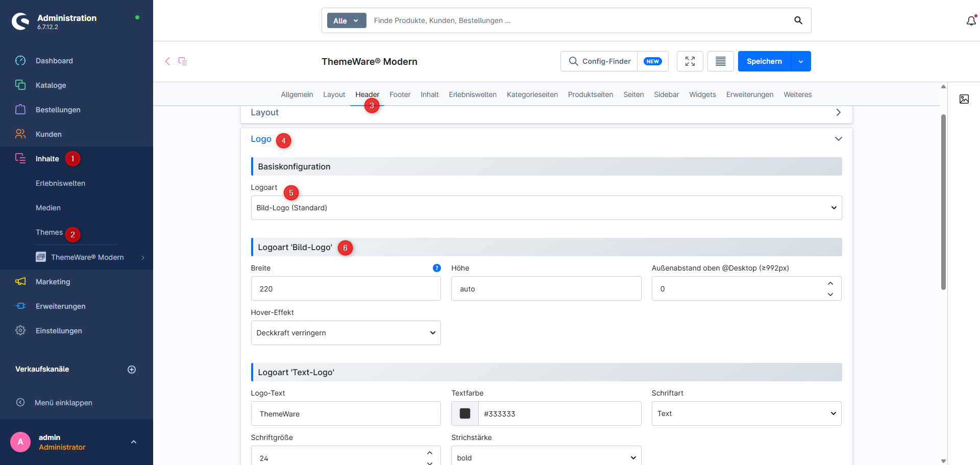Screen dimensions: 980x465
Task: Switch to the Erlebniswelten tab
Action: tap(473, 94)
